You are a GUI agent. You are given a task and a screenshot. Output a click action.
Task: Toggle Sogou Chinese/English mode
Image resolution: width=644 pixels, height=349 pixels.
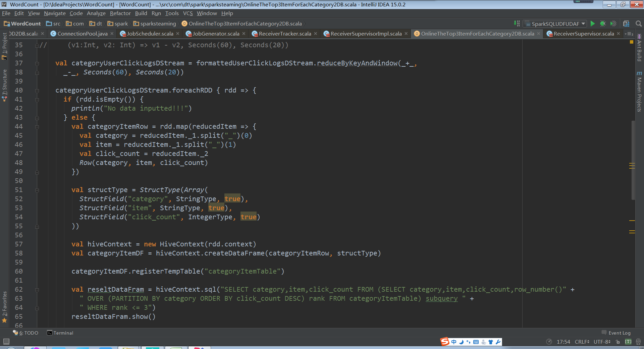tap(454, 342)
